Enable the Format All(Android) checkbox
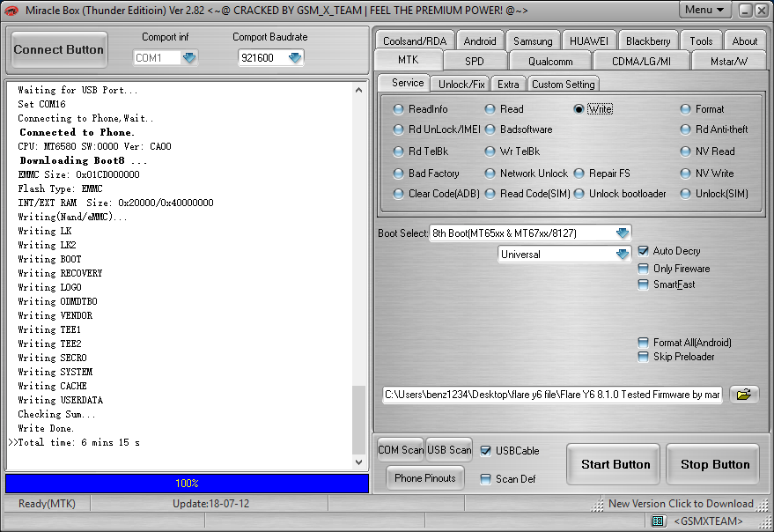The height and width of the screenshot is (532, 774). pyautogui.click(x=643, y=343)
